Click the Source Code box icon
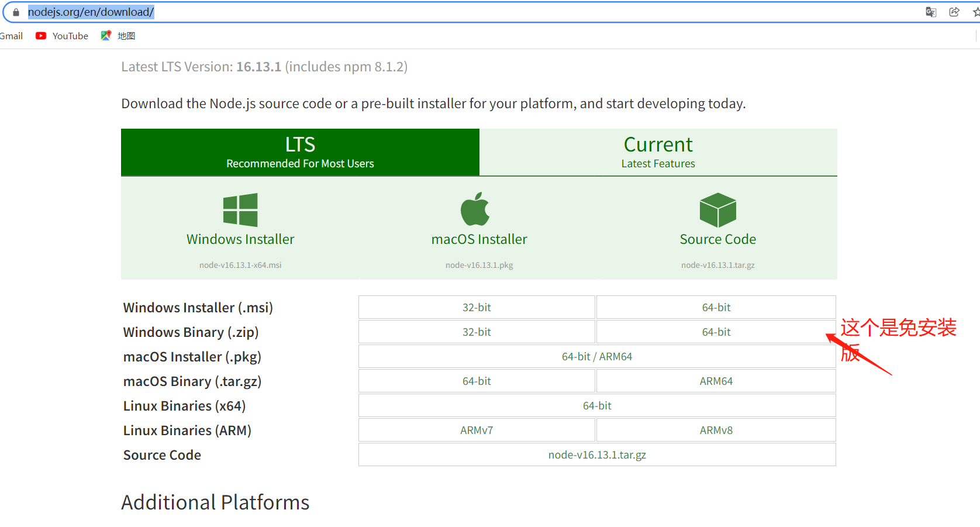The height and width of the screenshot is (527, 980). [x=718, y=210]
